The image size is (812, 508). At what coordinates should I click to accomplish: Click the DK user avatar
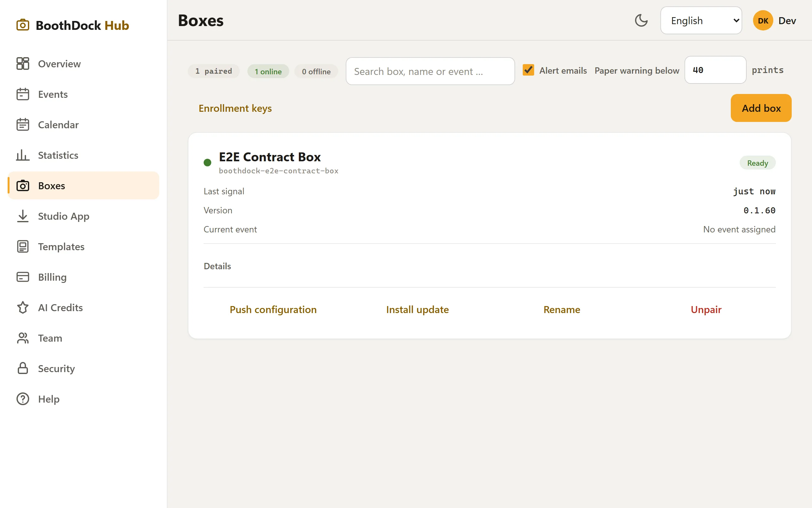pyautogui.click(x=763, y=21)
